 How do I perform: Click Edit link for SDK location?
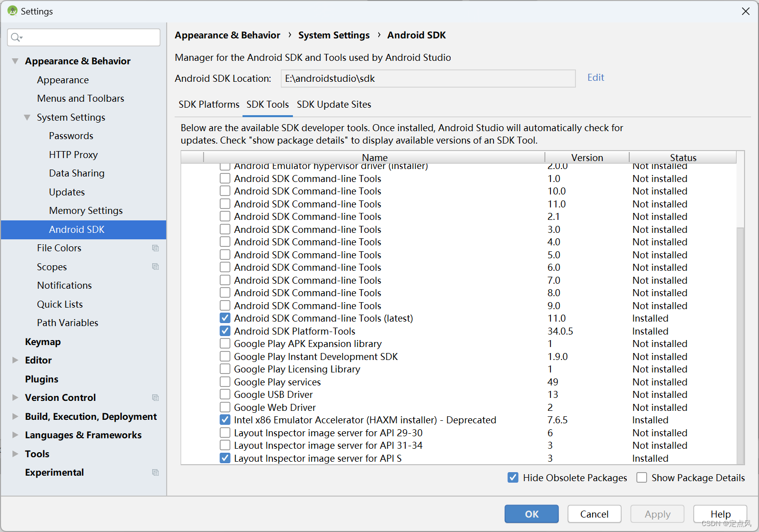tap(595, 77)
